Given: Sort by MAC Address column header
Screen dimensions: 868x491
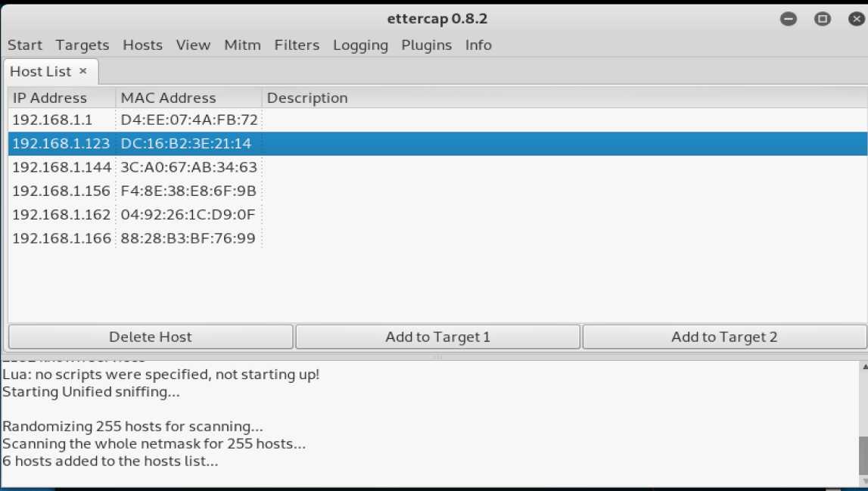Looking at the screenshot, I should pyautogui.click(x=188, y=98).
